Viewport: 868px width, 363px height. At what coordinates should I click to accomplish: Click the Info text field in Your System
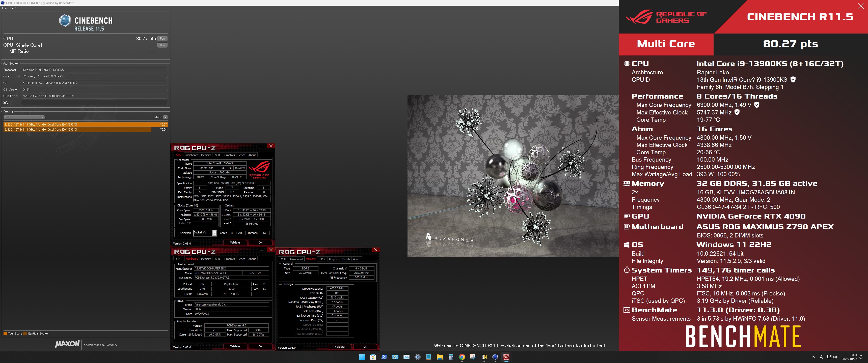[x=94, y=102]
